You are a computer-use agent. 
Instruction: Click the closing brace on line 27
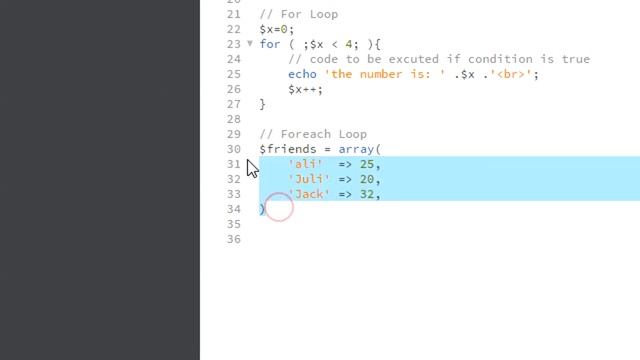pyautogui.click(x=262, y=104)
